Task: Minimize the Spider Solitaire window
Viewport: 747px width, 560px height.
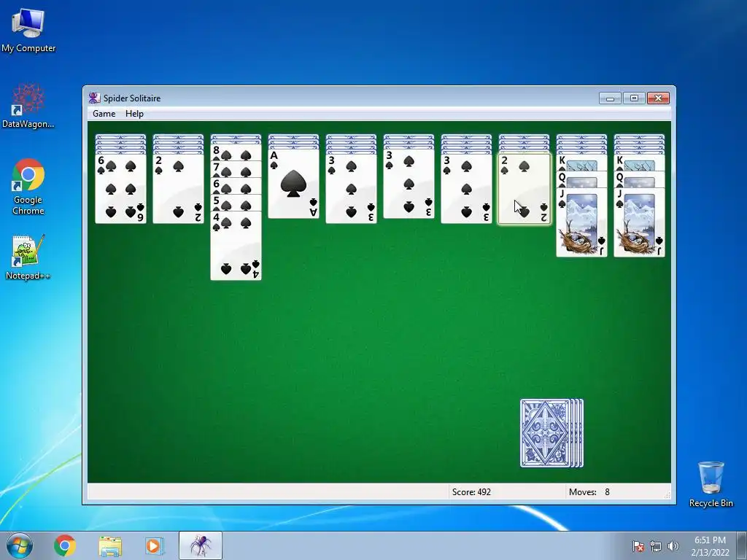Action: [610, 98]
